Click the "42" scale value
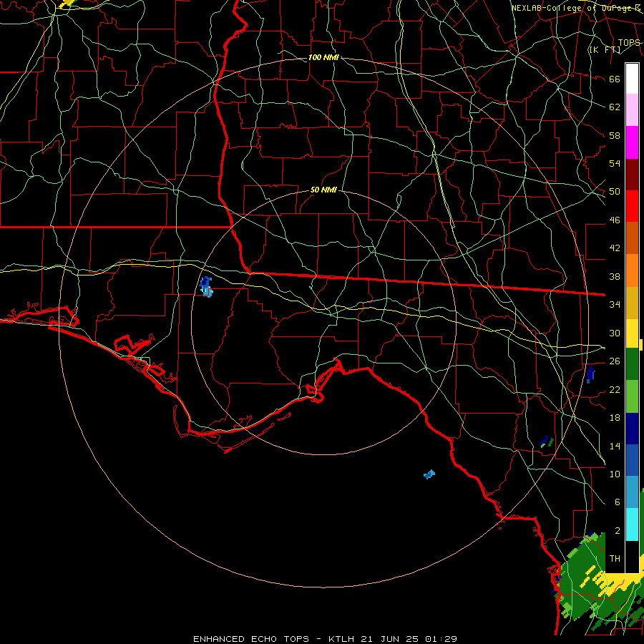Screen dimensions: 644x644 (615, 248)
